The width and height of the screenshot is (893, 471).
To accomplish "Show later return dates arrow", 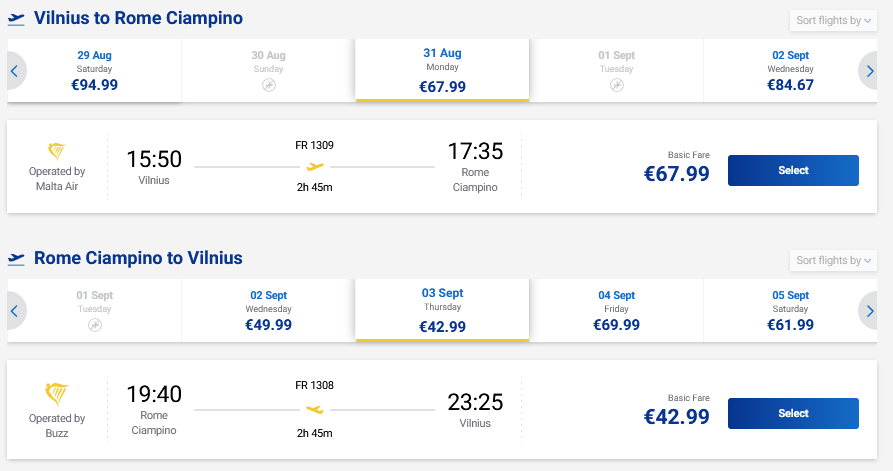I will [871, 311].
